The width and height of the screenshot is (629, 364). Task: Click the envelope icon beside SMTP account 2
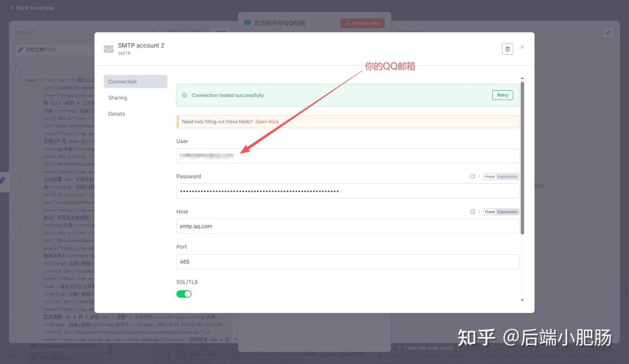click(x=109, y=49)
